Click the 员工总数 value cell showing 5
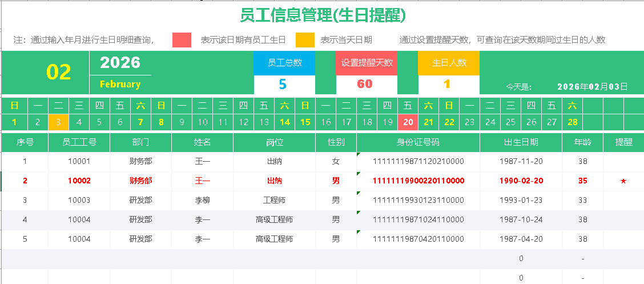This screenshot has width=644, height=284. tap(283, 84)
